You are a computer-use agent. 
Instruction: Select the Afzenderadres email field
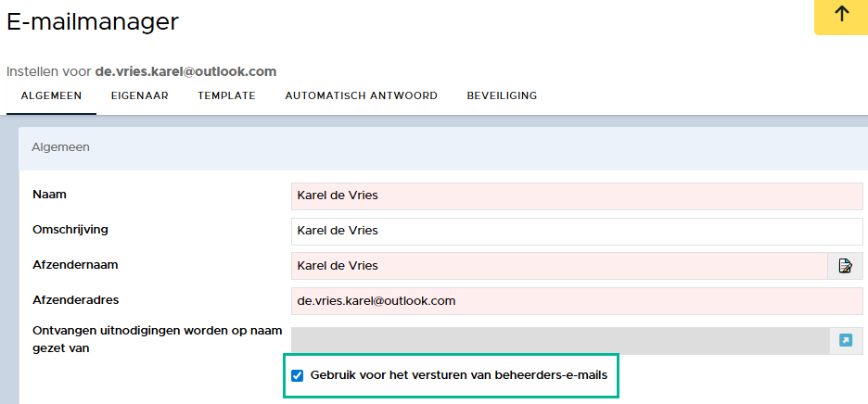click(x=577, y=300)
